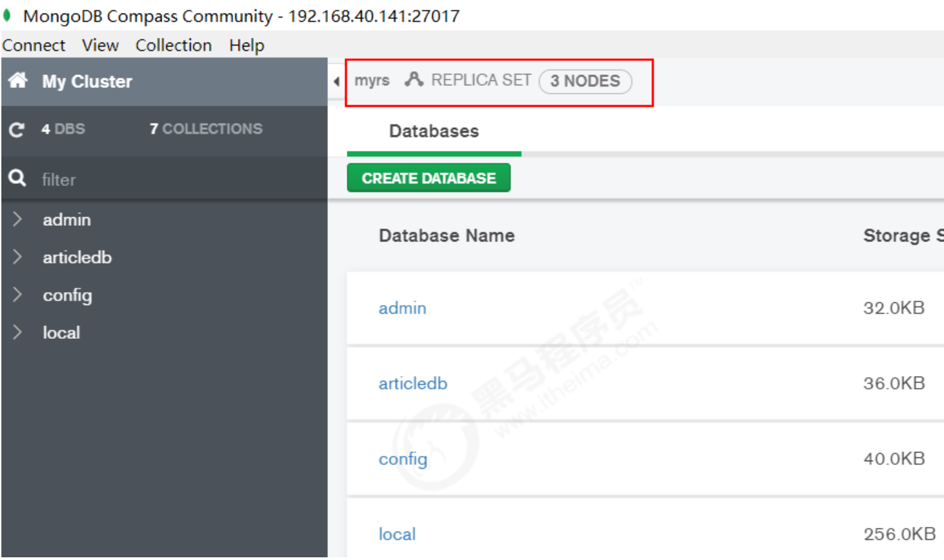The image size is (944, 560).
Task: Click the magnifier search icon in sidebar
Action: point(18,179)
